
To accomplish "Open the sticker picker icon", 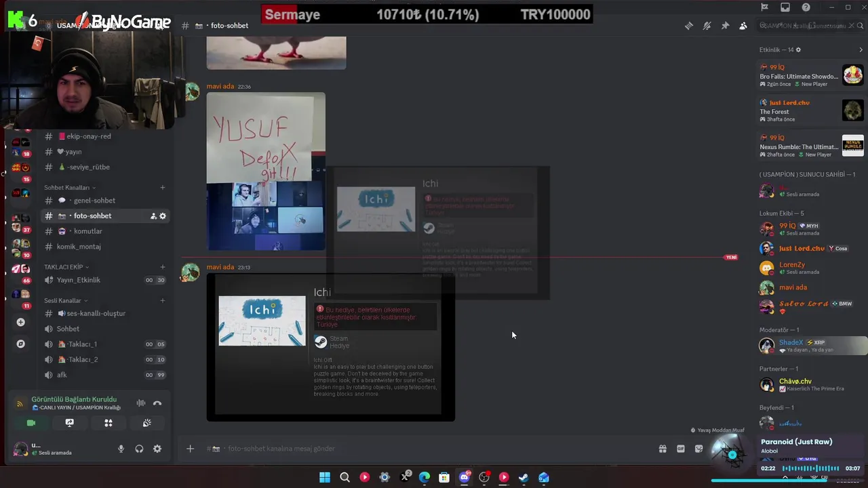I will (x=699, y=449).
